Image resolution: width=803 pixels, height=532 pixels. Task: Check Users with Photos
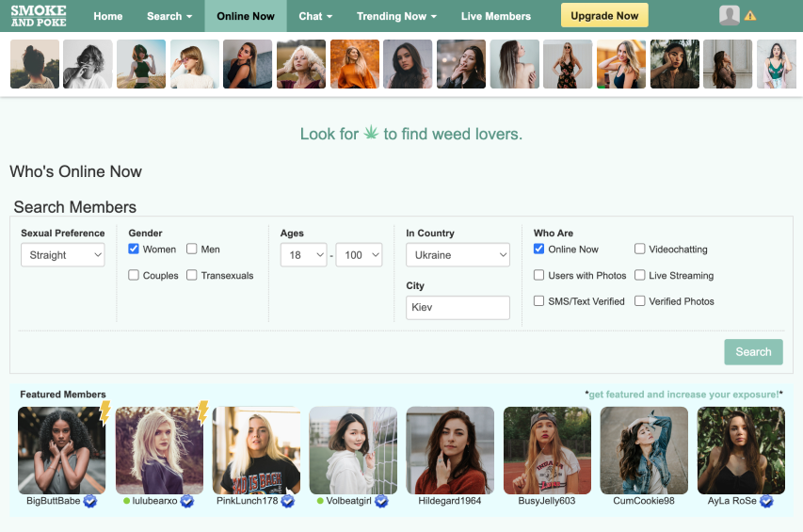click(x=538, y=275)
